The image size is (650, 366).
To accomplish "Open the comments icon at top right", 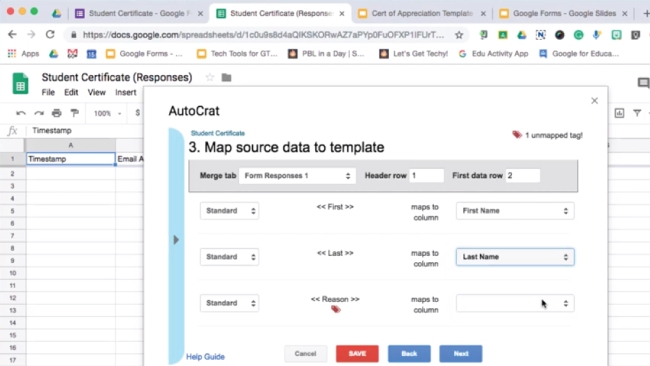I will tap(643, 83).
